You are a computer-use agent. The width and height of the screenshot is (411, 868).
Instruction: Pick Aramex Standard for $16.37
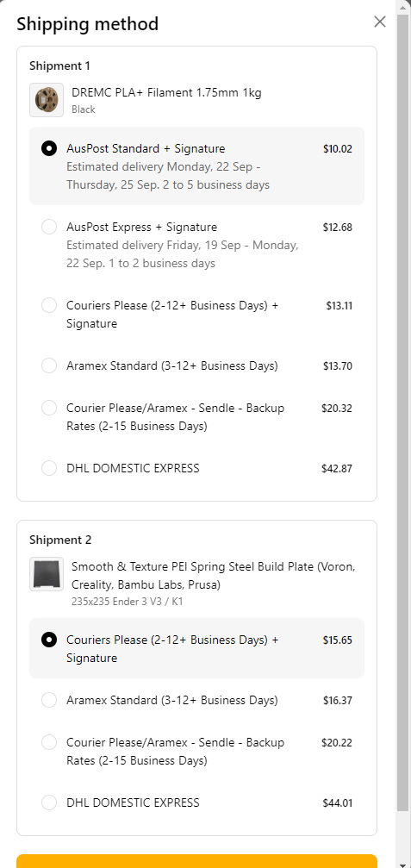[197, 700]
